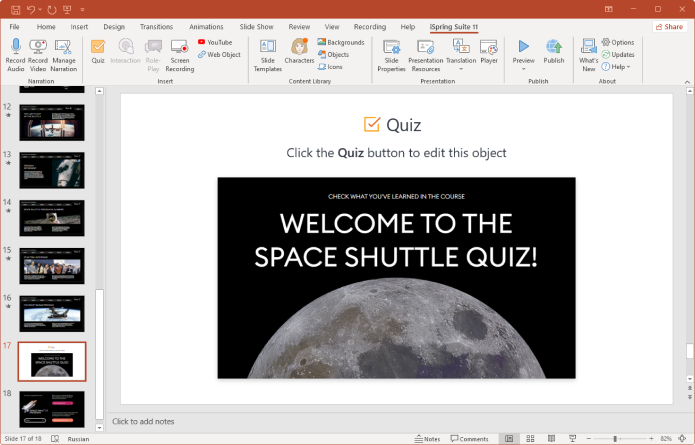This screenshot has height=445, width=695.
Task: Click the thumbnail pane scroll-up arrow
Action: click(99, 91)
